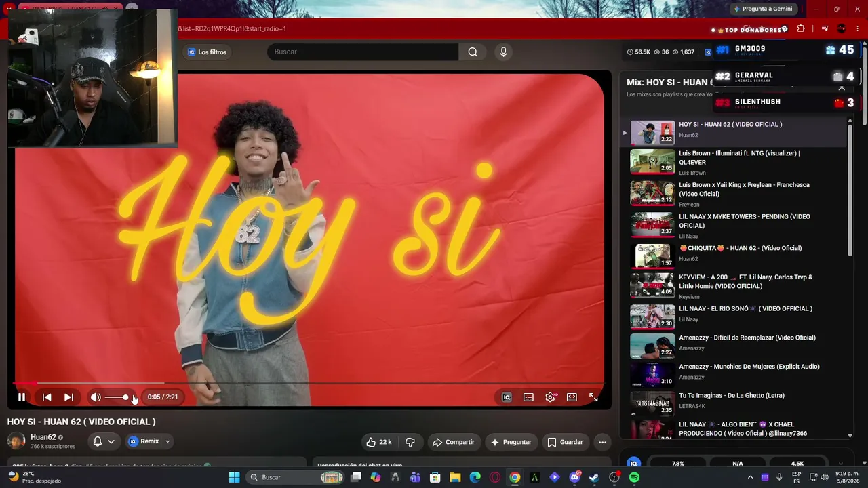
Task: Switch to Google Chrome on the taskbar
Action: click(515, 477)
